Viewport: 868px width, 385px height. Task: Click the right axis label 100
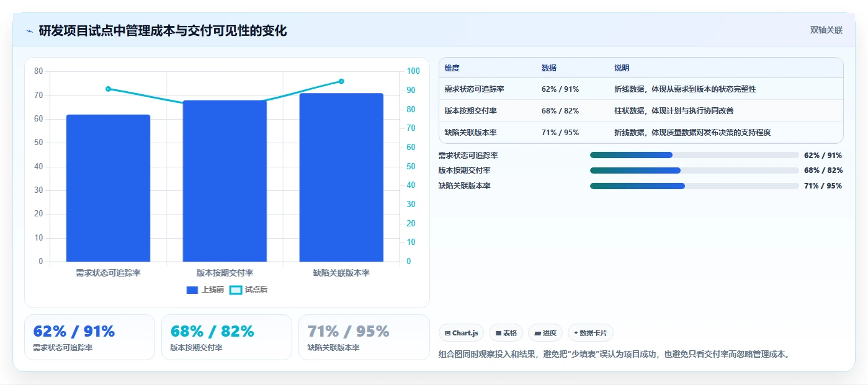tap(413, 71)
